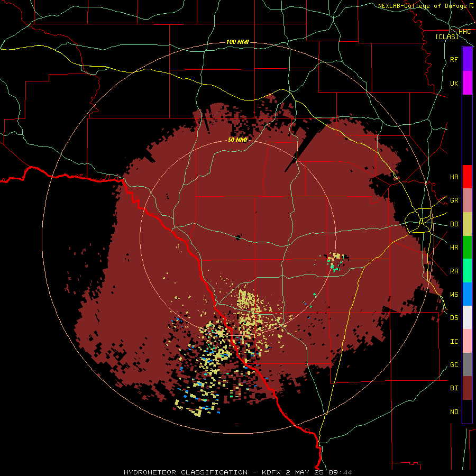Click the brown BI legend swatch

(x=467, y=388)
